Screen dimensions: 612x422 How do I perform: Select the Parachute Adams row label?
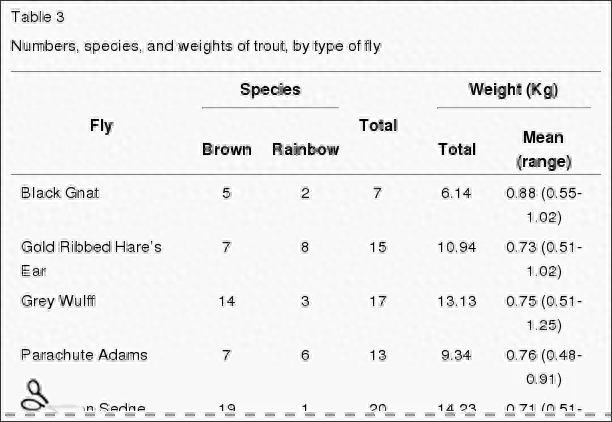tap(84, 355)
